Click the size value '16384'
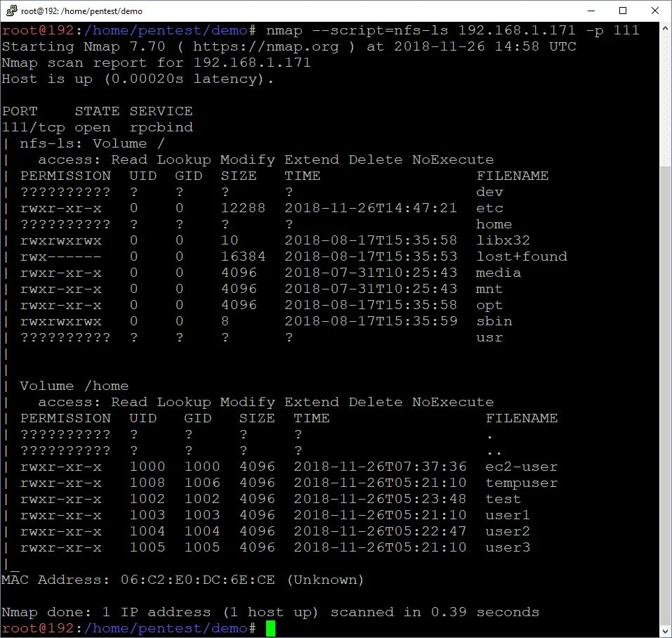Screen dimensions: 672x638 243,257
